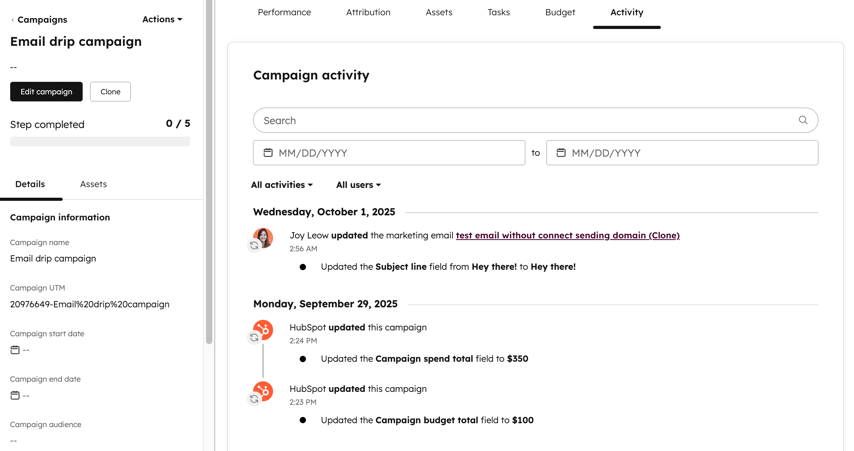Click calendar icon under Campaign start date
Screen dimensions: 854x451
coord(15,350)
